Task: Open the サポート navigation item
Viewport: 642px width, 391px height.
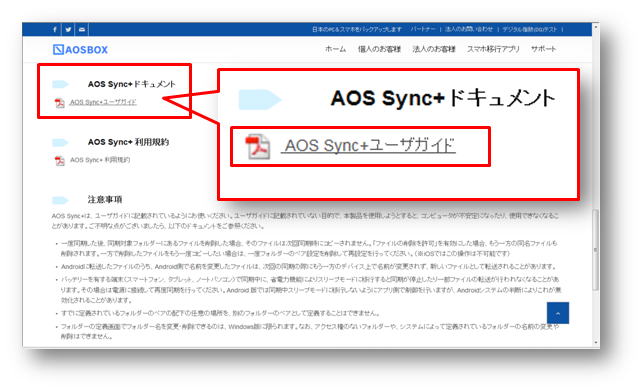Action: pyautogui.click(x=543, y=49)
